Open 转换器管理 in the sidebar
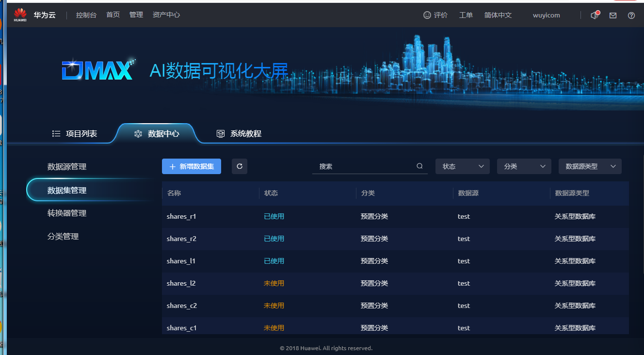The height and width of the screenshot is (355, 644). point(67,213)
